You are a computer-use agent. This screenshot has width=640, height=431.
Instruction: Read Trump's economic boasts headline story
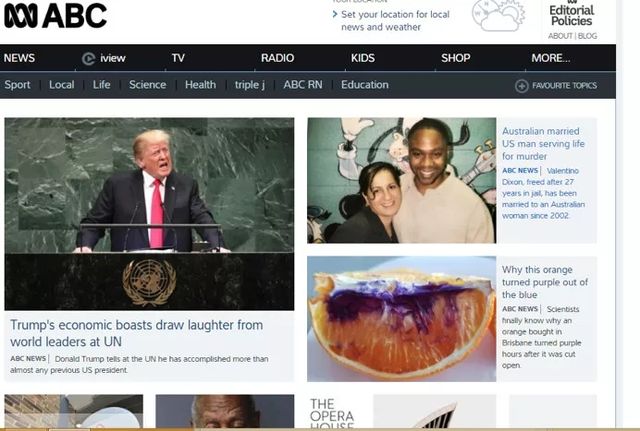pyautogui.click(x=136, y=332)
